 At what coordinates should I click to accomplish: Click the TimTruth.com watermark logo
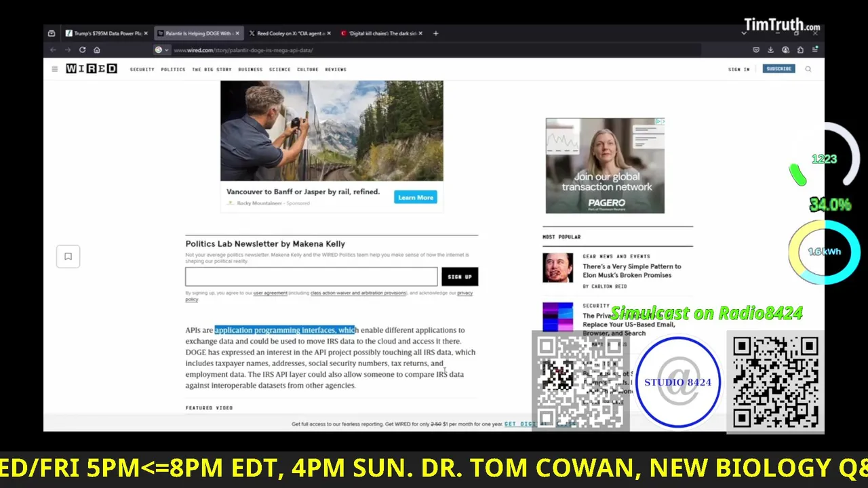pos(782,26)
